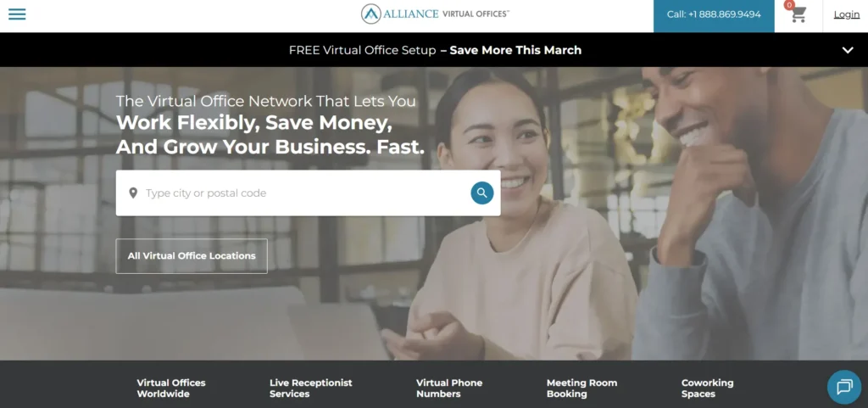Open the Login link
The image size is (868, 408).
(847, 14)
